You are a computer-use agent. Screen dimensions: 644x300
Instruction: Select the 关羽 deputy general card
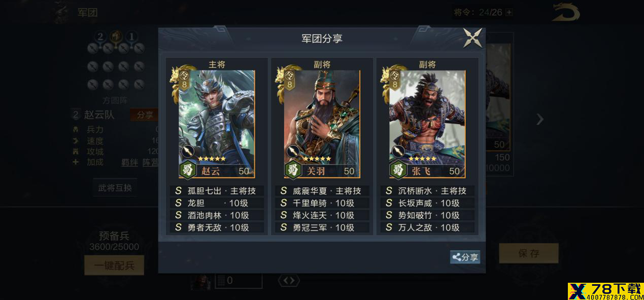[x=322, y=124]
